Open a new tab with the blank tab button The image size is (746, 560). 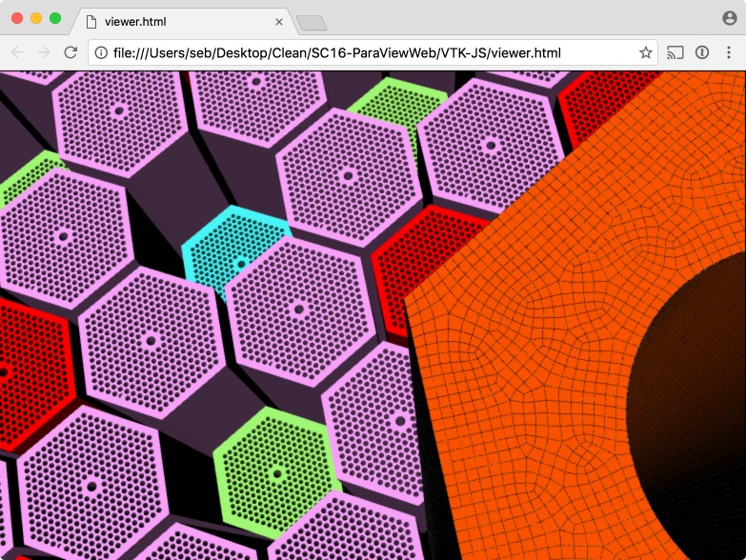312,23
